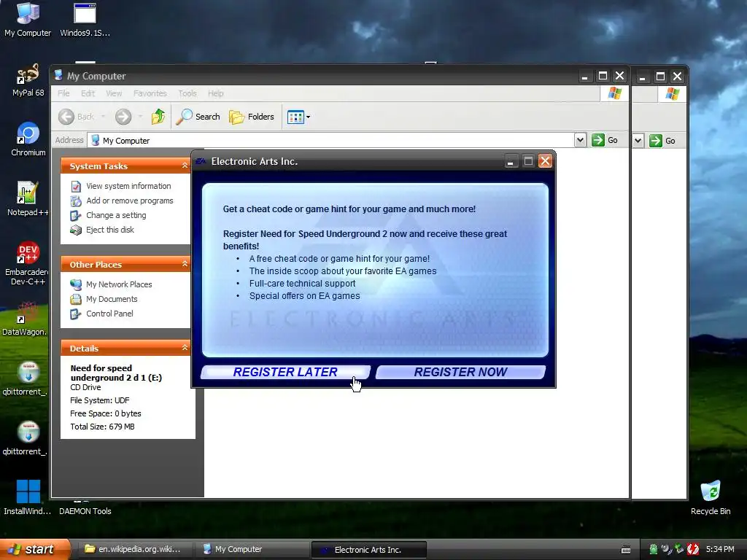Toggle the Folders pane button

(x=252, y=117)
